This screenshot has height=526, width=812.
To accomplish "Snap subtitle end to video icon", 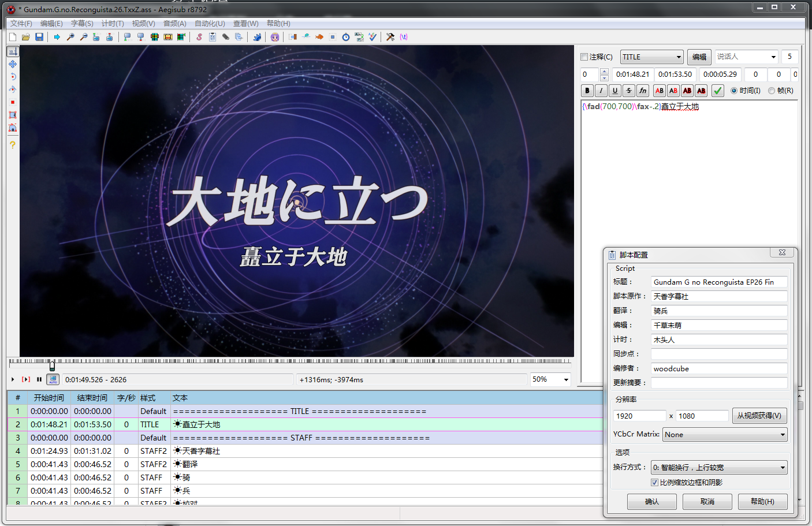I will pos(141,37).
